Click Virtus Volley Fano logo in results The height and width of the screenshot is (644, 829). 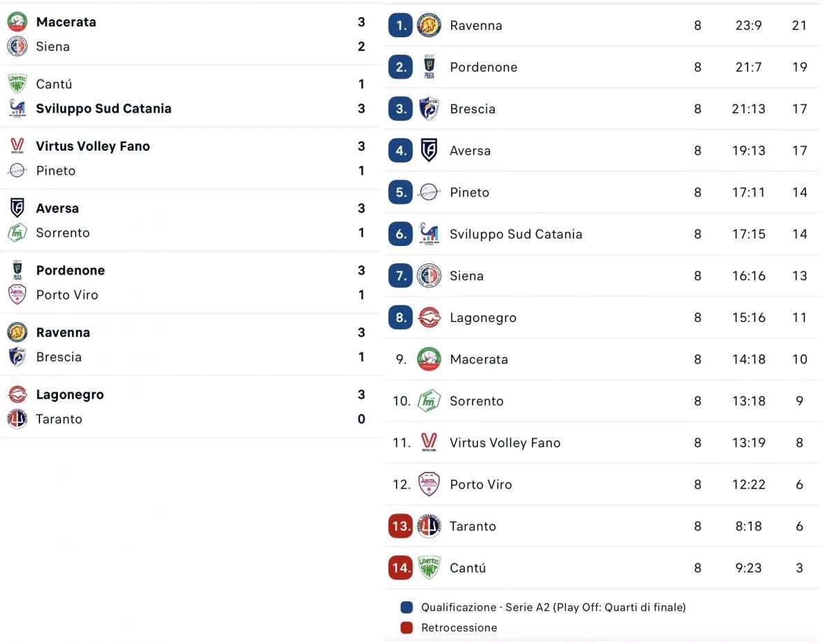[17, 146]
